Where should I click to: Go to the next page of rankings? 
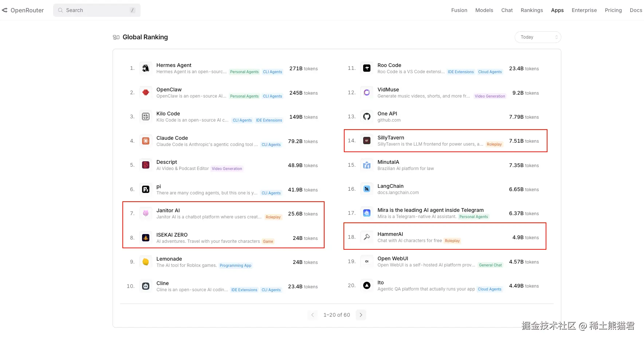tap(361, 315)
